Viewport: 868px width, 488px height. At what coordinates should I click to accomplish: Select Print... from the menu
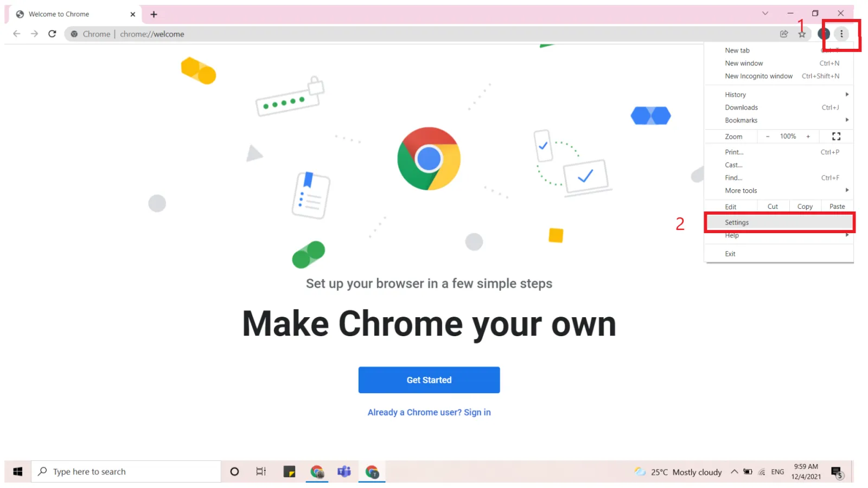(x=779, y=152)
